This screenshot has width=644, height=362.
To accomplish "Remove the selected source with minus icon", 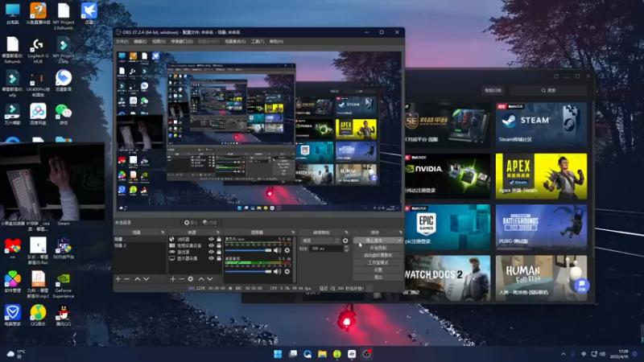I will pos(182,279).
